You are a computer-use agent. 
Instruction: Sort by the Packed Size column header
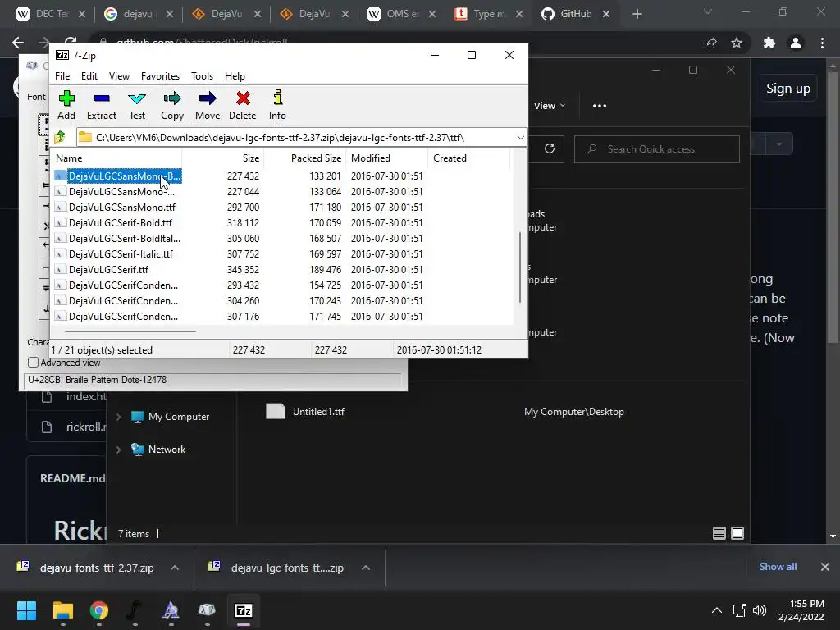point(305,158)
